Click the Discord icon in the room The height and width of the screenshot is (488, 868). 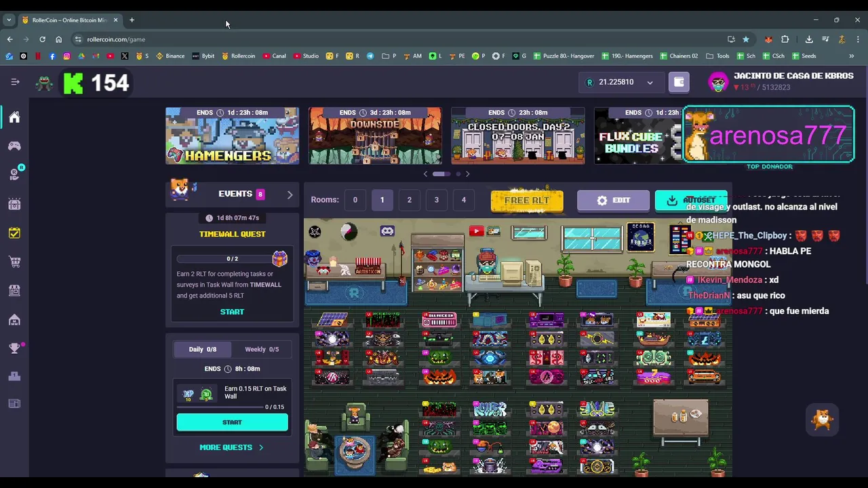click(x=387, y=231)
